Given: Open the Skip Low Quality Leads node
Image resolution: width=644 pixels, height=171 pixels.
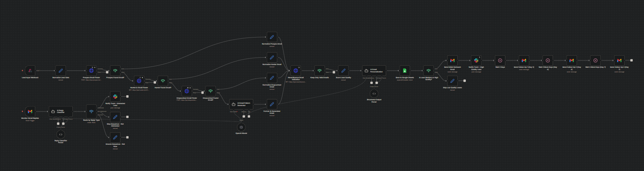Looking at the screenshot, I should [452, 81].
